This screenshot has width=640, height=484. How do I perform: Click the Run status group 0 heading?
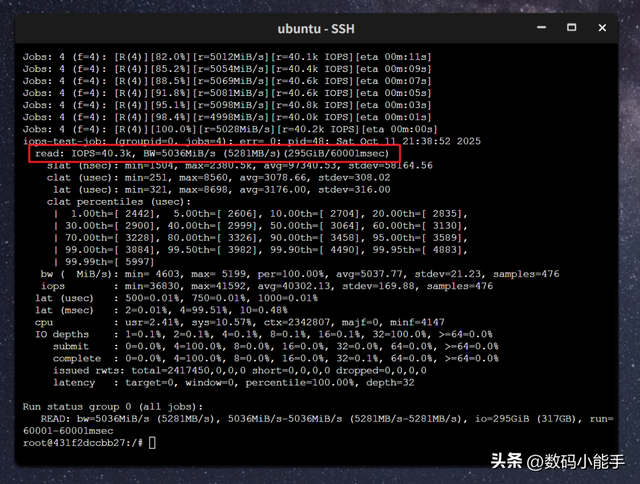click(x=113, y=407)
